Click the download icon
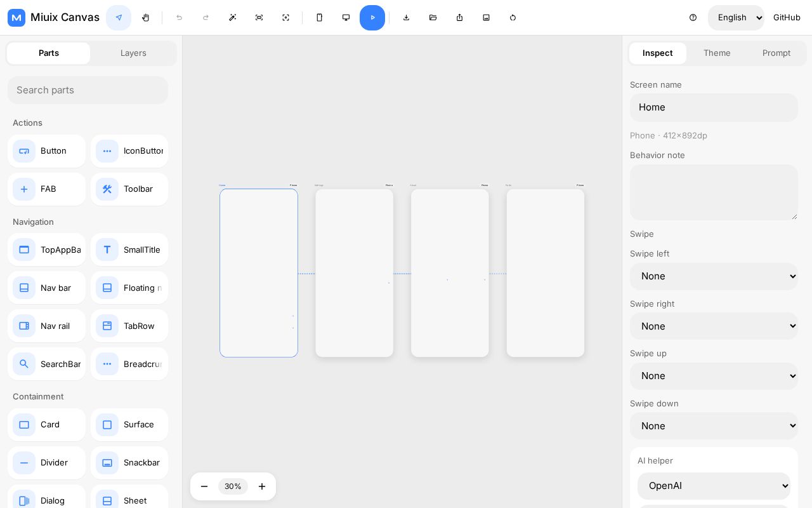Screen dimensions: 812x508 click(406, 18)
